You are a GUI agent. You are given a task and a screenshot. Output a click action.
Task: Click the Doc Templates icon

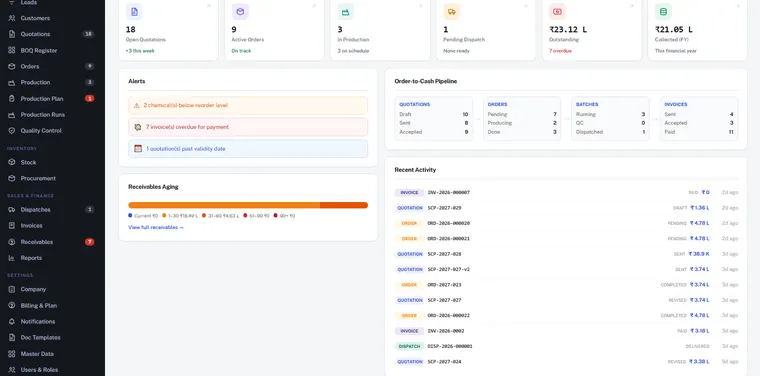12,338
